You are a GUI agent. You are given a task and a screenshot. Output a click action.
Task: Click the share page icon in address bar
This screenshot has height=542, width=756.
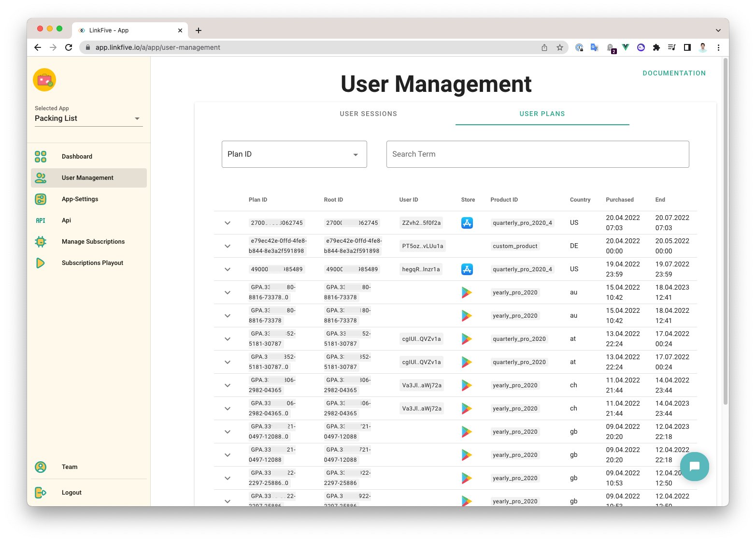pos(544,47)
